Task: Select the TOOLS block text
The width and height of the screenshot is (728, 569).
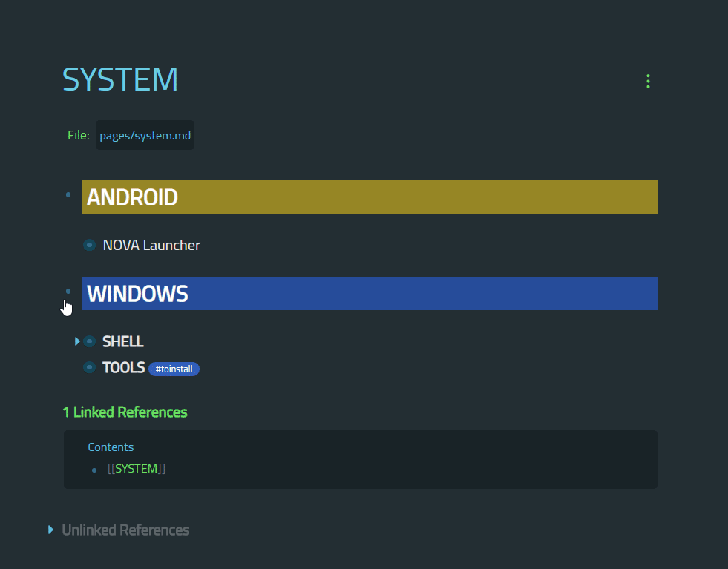Action: pos(123,367)
